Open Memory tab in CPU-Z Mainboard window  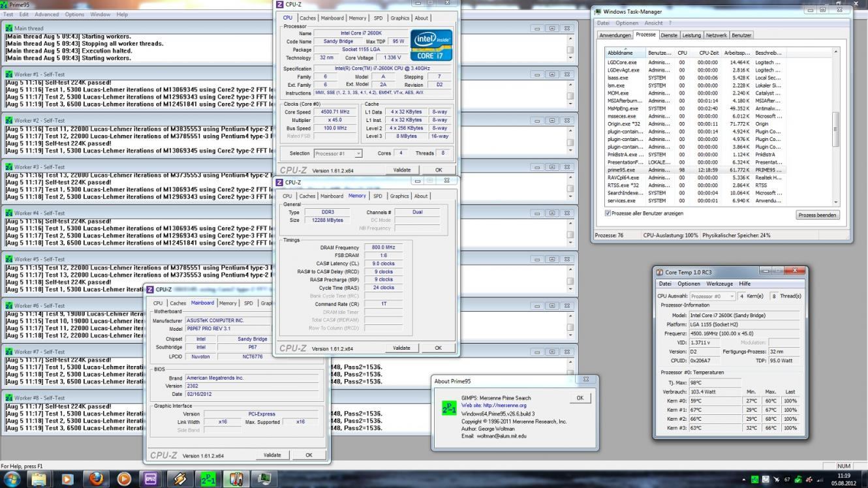tap(228, 303)
